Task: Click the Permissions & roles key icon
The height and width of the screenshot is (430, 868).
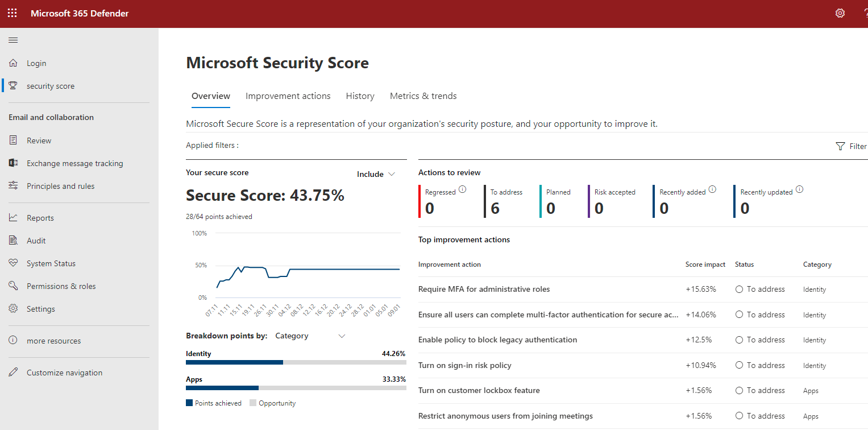Action: pos(13,286)
